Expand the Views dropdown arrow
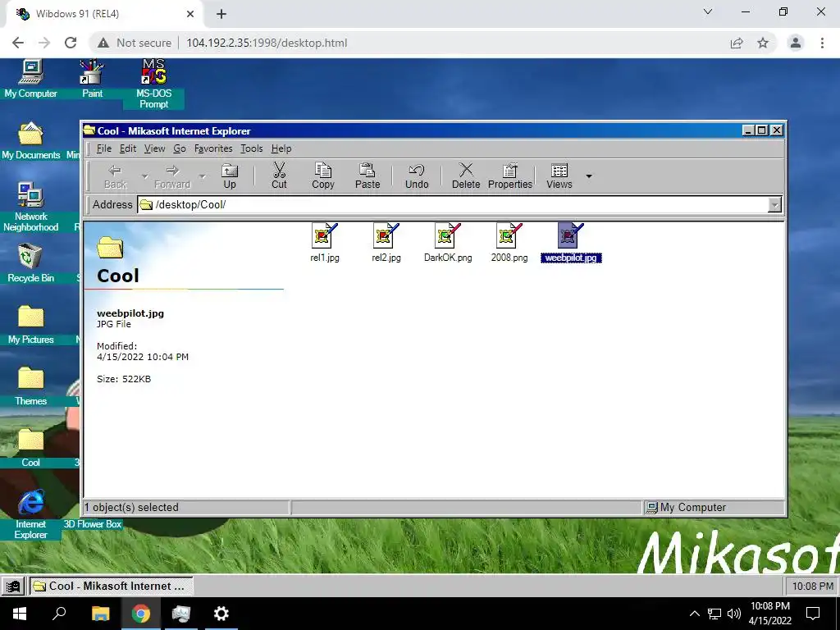Screen dimensions: 840x630 point(589,176)
